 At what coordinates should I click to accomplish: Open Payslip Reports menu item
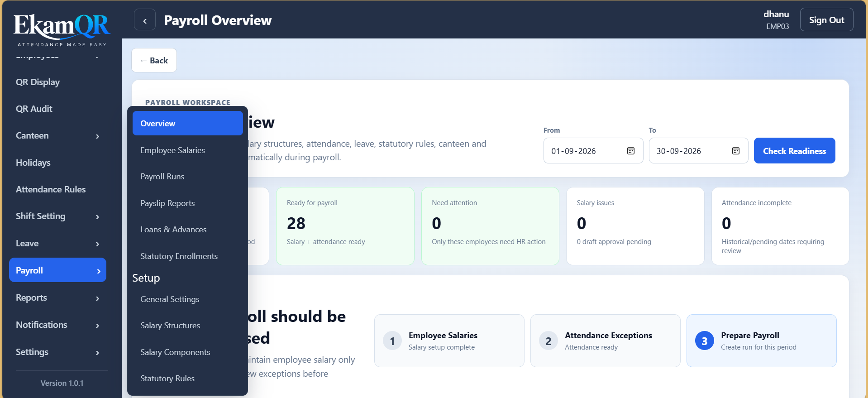coord(188,203)
